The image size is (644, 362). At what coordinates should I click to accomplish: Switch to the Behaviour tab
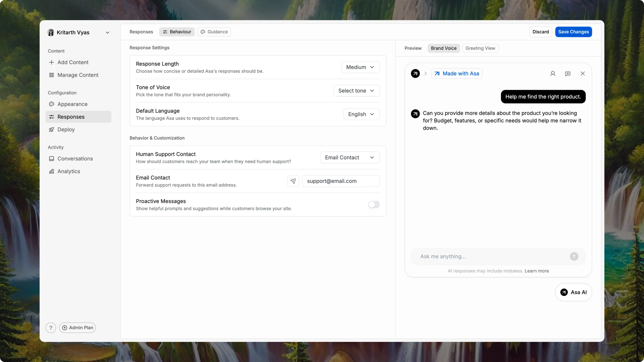[177, 32]
